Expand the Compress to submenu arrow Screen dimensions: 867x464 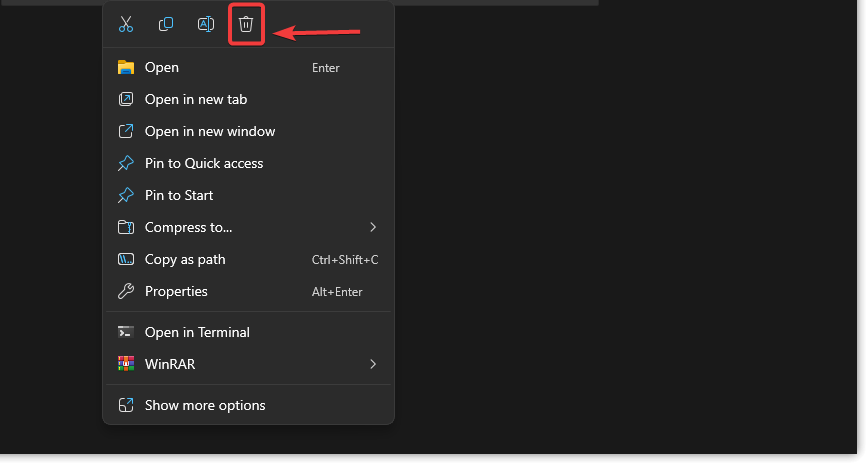pyautogui.click(x=373, y=227)
